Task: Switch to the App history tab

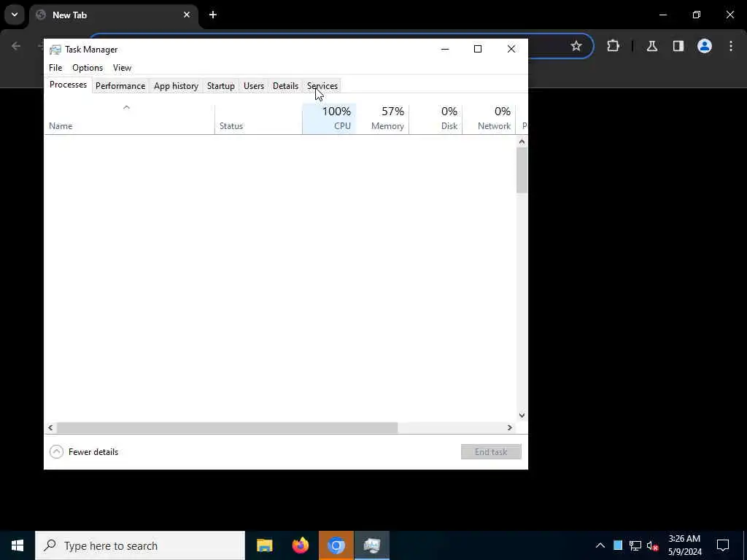Action: pos(176,86)
